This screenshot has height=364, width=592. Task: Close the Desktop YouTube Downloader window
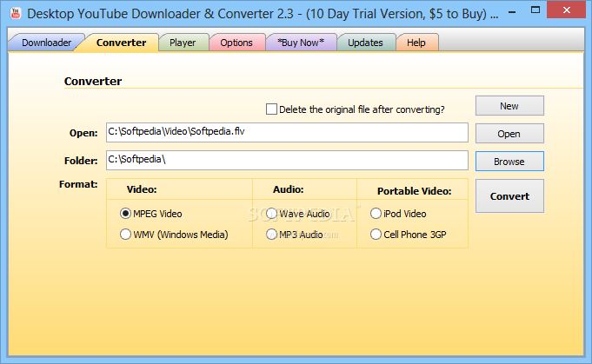[x=566, y=10]
